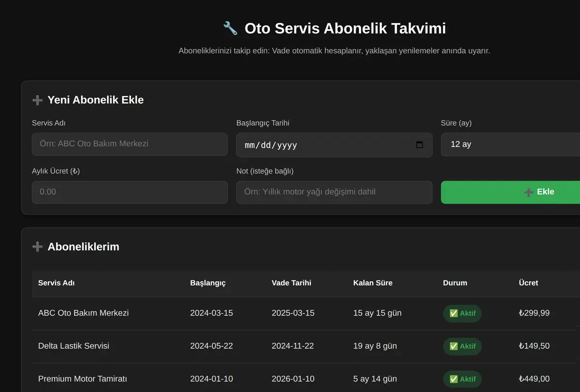The width and height of the screenshot is (580, 392).
Task: Click the plus icon beside Aboneliklerim heading
Action: [x=37, y=247]
